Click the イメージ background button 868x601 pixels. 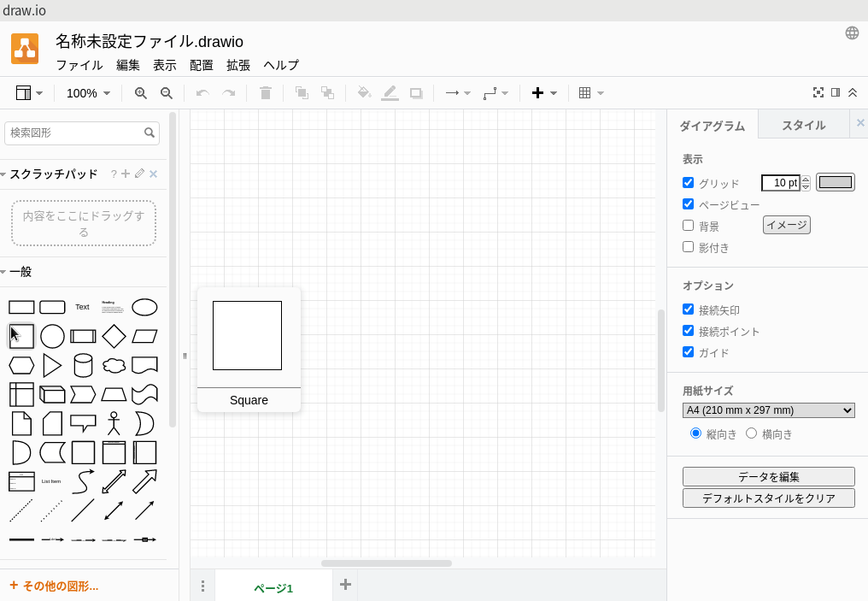click(787, 225)
